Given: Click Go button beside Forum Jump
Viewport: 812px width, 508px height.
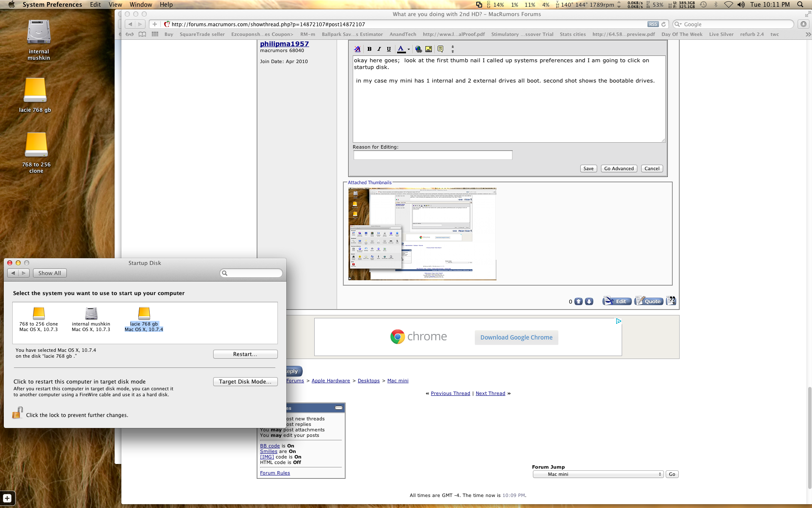Looking at the screenshot, I should click(x=672, y=474).
